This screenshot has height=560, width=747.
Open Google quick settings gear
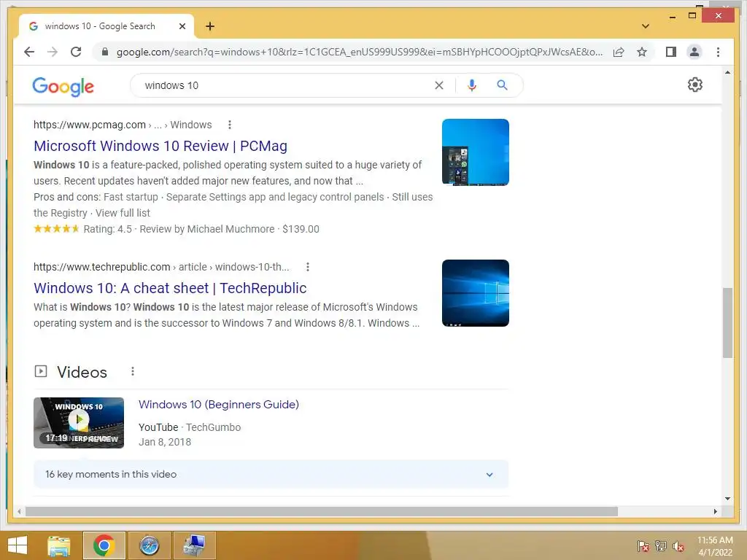coord(695,85)
